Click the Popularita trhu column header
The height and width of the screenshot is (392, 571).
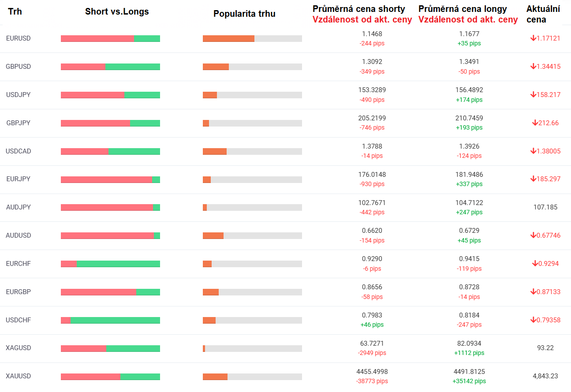click(x=244, y=14)
